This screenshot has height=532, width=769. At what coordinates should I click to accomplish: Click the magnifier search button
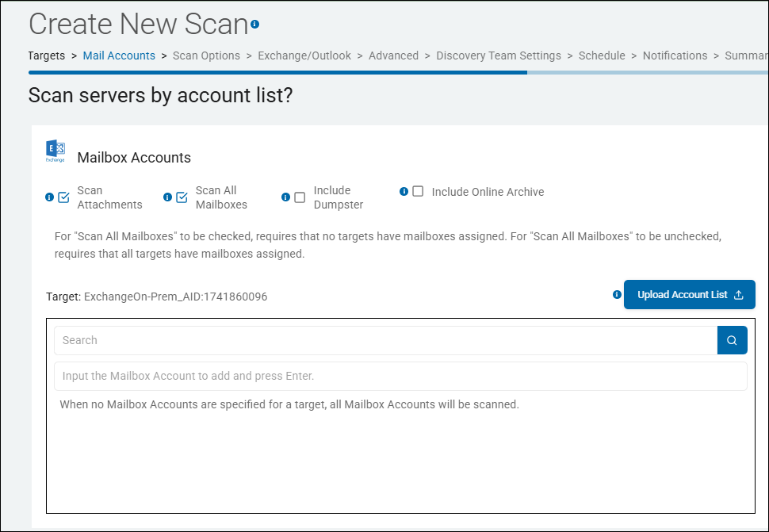(x=733, y=340)
